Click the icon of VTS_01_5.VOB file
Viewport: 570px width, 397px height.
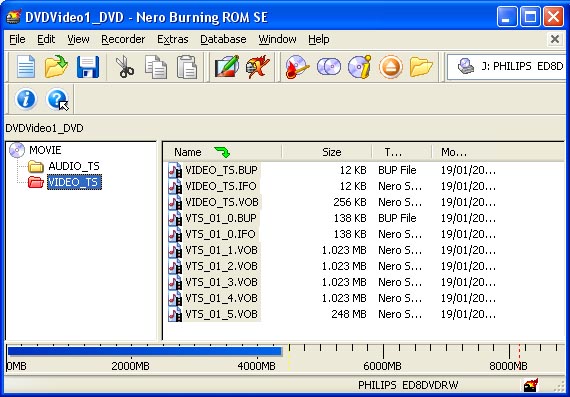(x=175, y=314)
